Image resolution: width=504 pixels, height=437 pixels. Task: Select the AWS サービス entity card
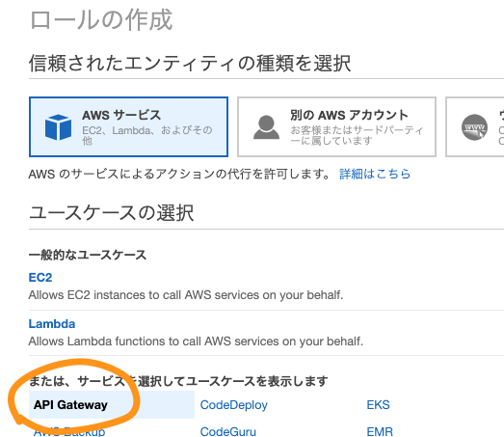coord(128,126)
